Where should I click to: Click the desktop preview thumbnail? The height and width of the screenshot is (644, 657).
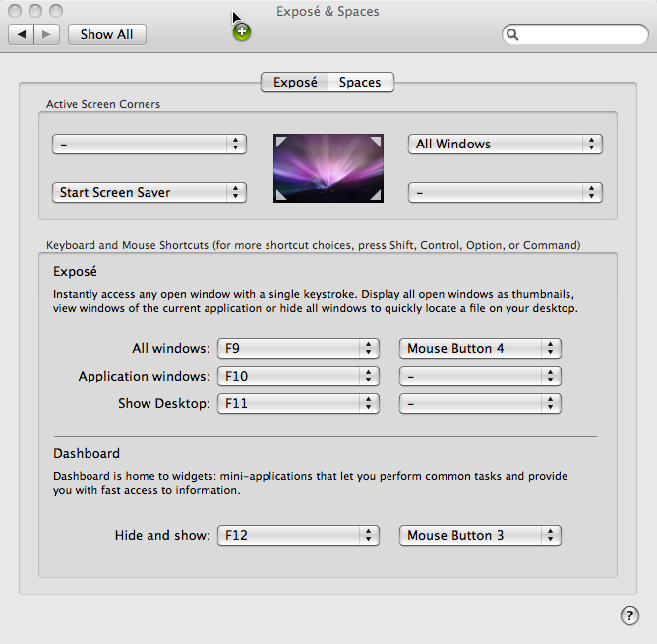click(328, 168)
